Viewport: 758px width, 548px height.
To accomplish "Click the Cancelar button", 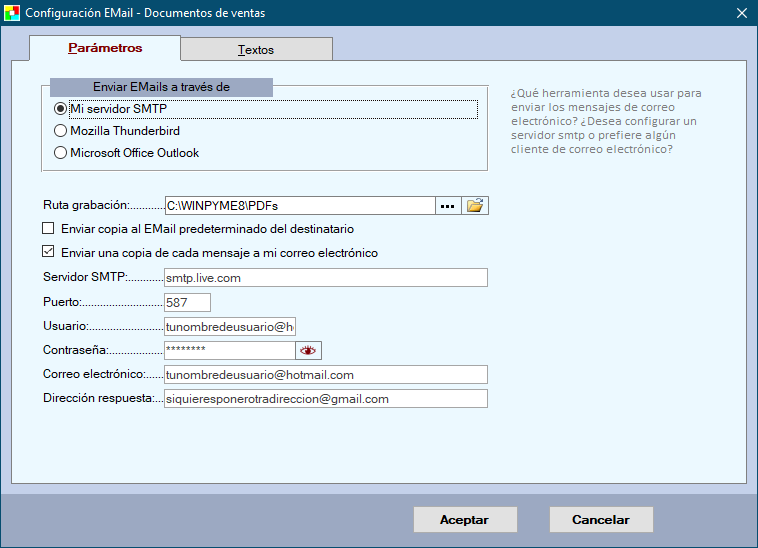I will (600, 520).
